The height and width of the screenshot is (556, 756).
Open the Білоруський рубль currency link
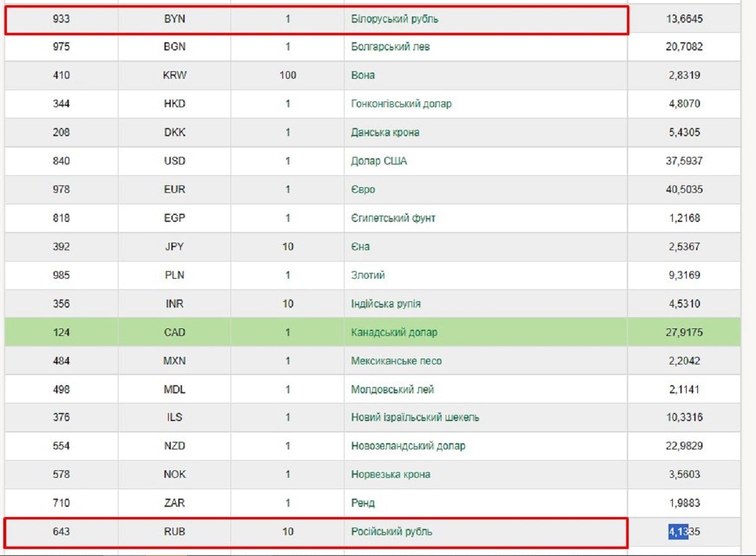coord(394,19)
